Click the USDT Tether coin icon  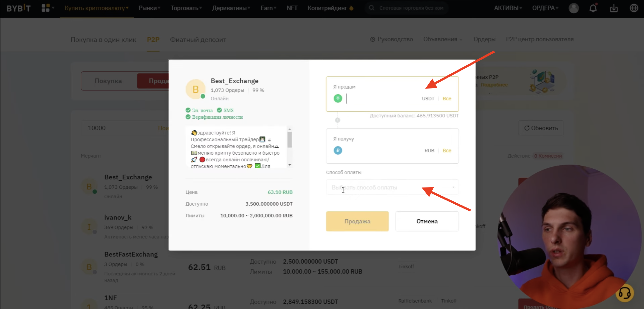point(338,98)
